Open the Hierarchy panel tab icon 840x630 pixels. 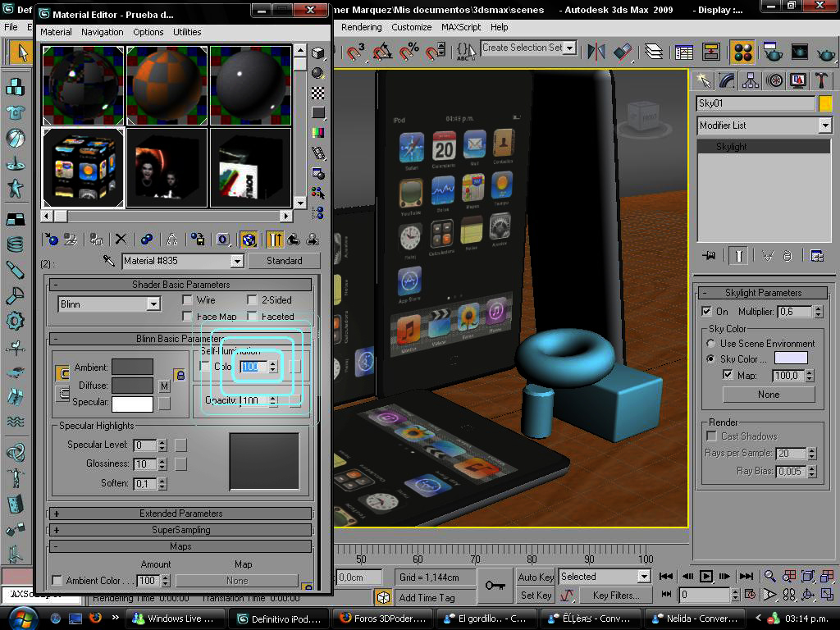751,80
